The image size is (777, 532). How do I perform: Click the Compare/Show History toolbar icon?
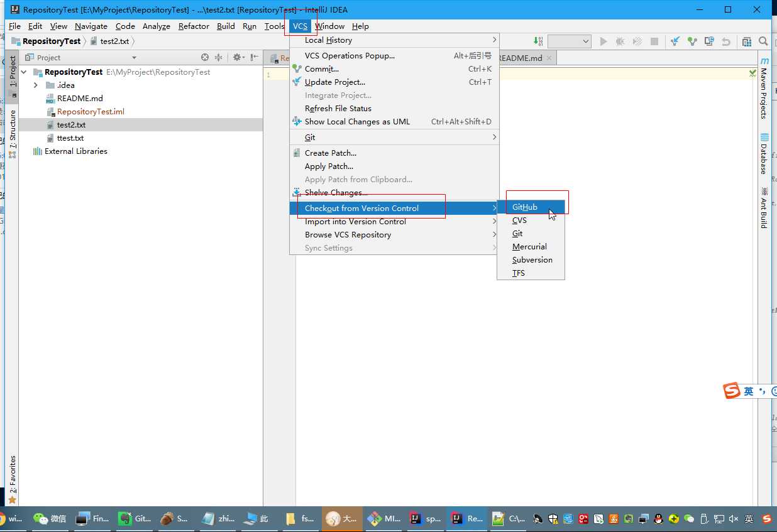(x=709, y=41)
